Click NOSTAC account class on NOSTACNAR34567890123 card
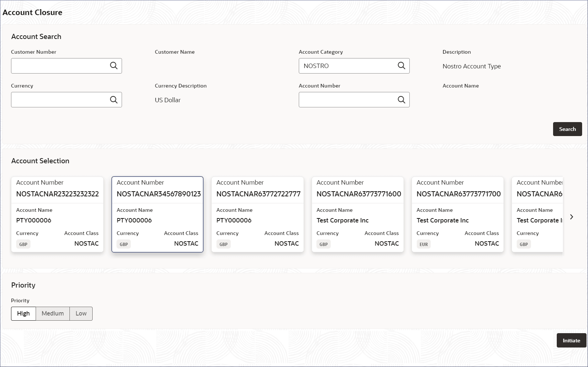 click(186, 243)
